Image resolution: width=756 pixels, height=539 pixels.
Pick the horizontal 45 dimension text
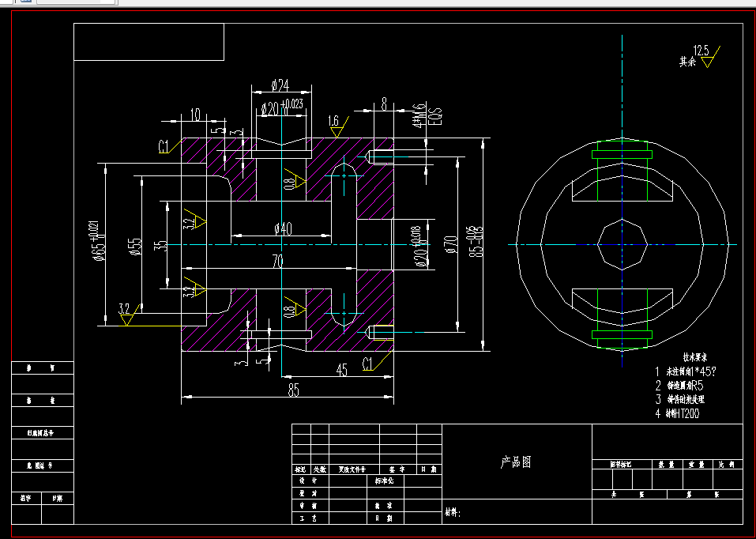tap(341, 371)
